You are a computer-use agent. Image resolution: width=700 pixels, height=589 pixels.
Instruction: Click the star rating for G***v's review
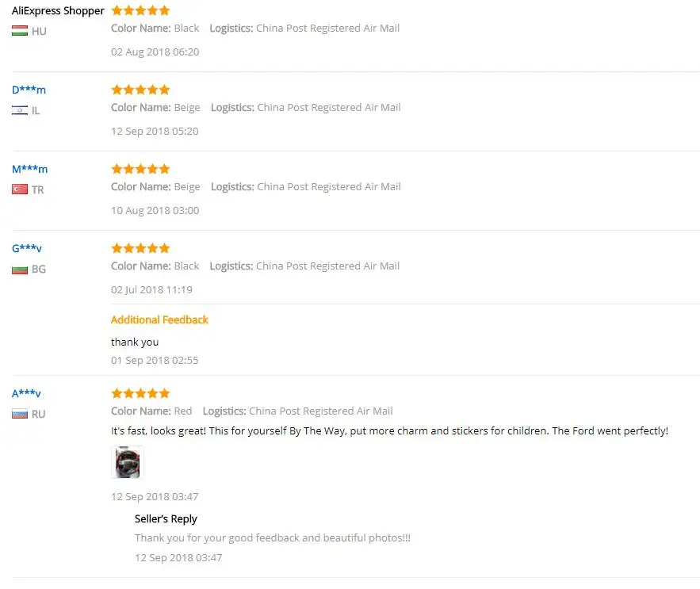pyautogui.click(x=140, y=248)
